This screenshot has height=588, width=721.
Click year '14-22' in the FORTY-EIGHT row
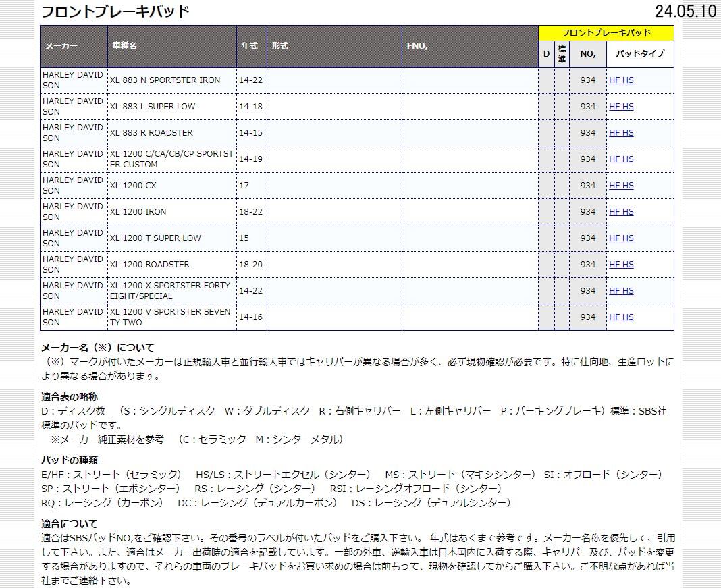[x=250, y=290]
